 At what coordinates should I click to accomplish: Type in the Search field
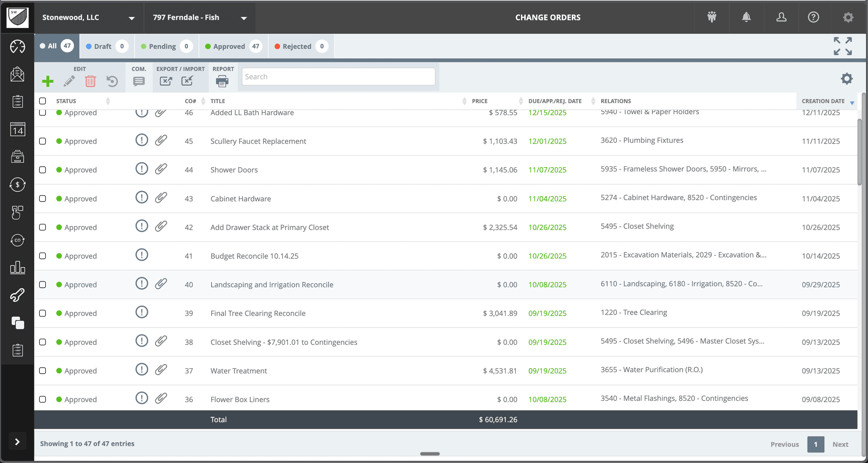[x=338, y=76]
